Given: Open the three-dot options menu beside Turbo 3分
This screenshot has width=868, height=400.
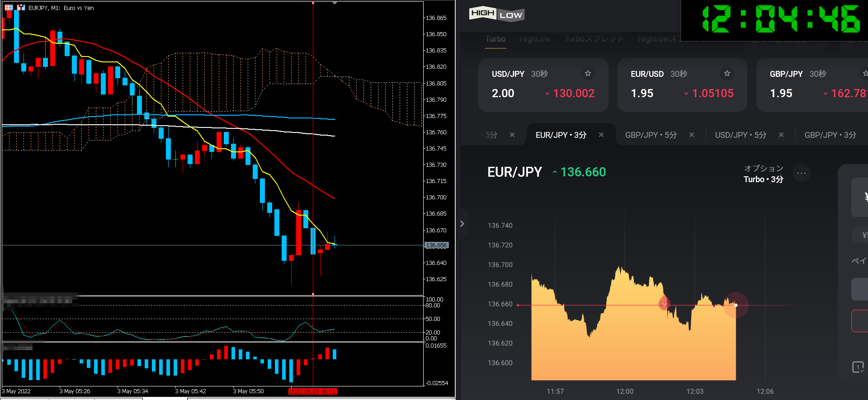Looking at the screenshot, I should coord(801,173).
